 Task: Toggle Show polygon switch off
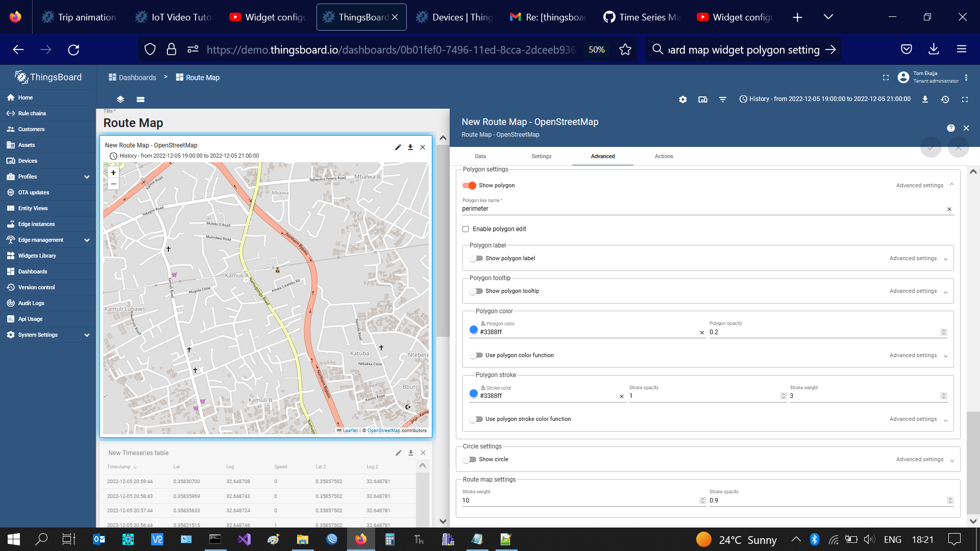469,185
